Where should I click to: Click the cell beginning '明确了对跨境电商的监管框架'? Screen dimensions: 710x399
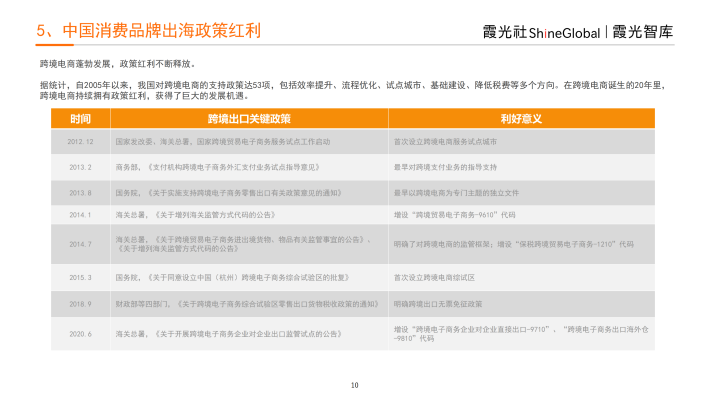click(x=521, y=244)
